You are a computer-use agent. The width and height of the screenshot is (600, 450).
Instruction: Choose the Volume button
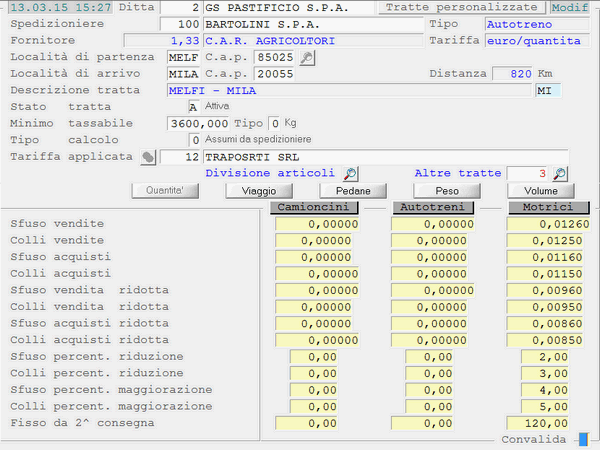tap(541, 191)
